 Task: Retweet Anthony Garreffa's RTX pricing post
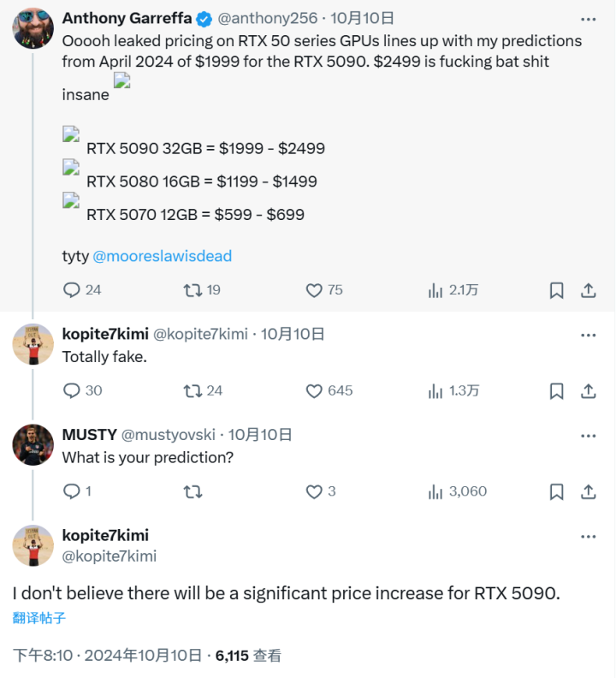[193, 290]
